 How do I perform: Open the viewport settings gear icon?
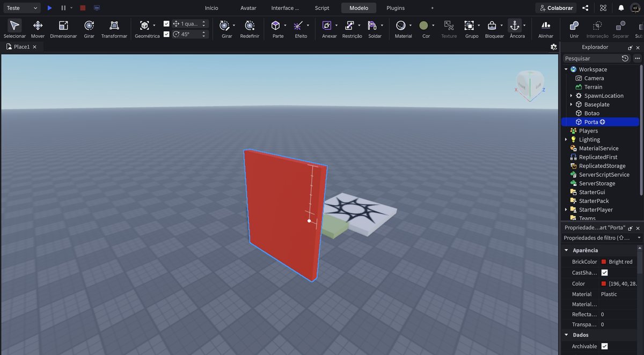(x=554, y=47)
